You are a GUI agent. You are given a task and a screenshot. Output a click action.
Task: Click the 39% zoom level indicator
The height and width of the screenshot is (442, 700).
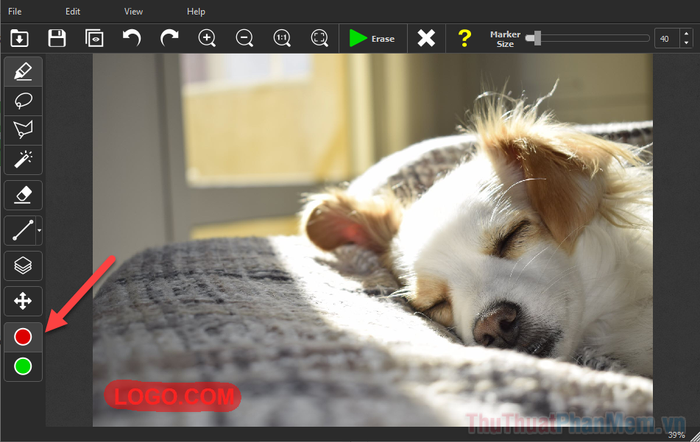(x=676, y=435)
